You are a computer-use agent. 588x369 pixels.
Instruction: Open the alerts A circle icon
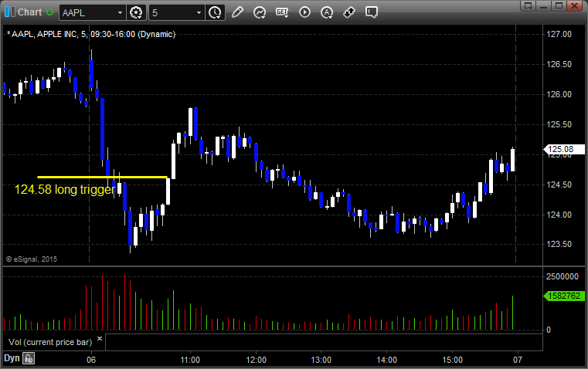point(327,12)
